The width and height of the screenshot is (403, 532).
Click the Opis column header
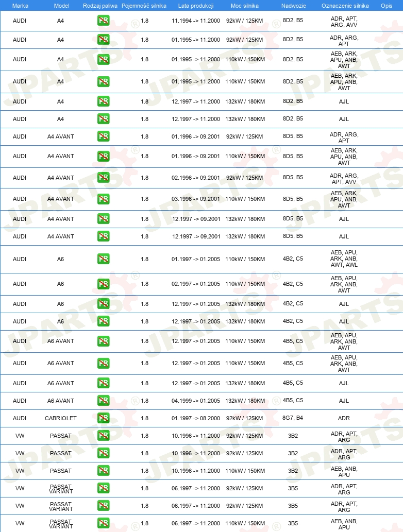(x=387, y=6)
